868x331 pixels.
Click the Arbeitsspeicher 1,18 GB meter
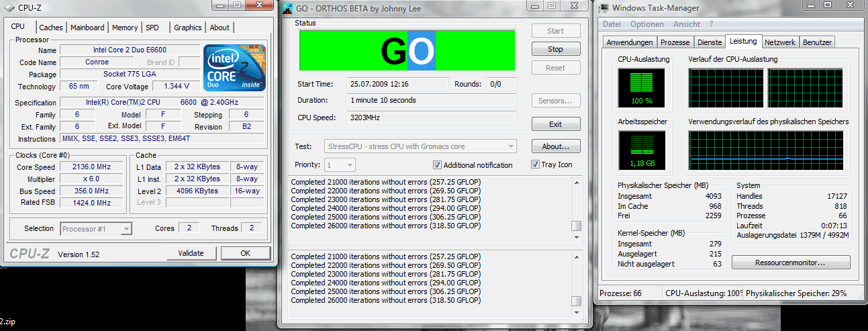coord(643,151)
